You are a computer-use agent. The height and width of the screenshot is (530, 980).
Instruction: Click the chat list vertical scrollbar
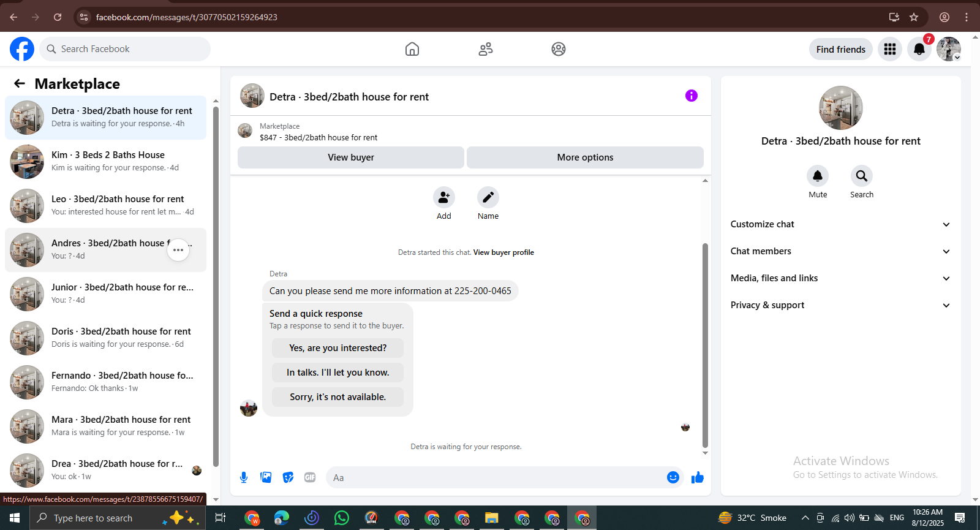point(216,287)
